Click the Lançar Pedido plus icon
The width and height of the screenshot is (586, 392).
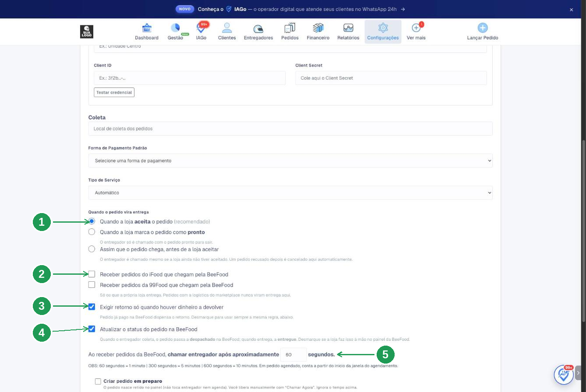point(483,28)
